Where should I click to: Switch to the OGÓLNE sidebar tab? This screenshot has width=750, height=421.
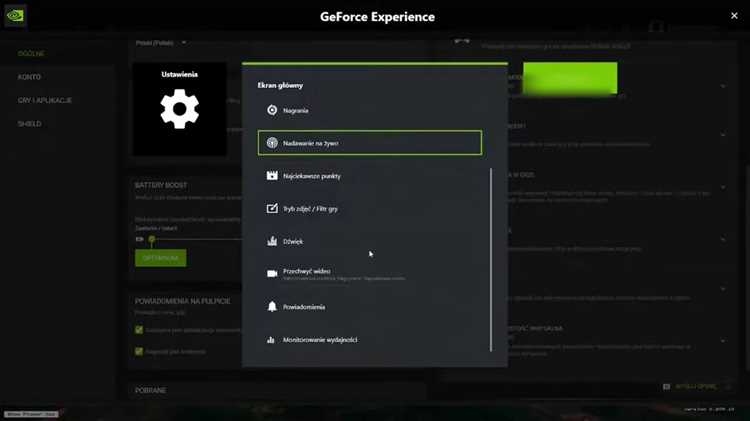coord(31,54)
